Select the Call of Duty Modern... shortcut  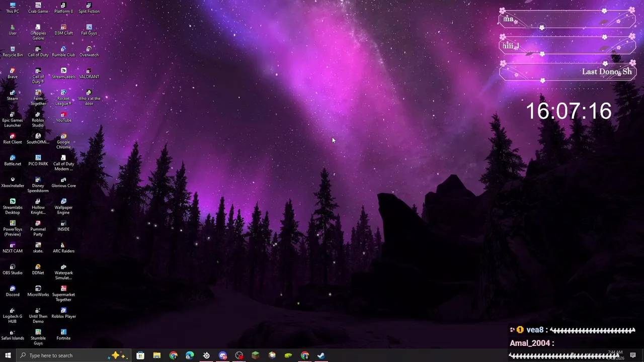tap(63, 163)
